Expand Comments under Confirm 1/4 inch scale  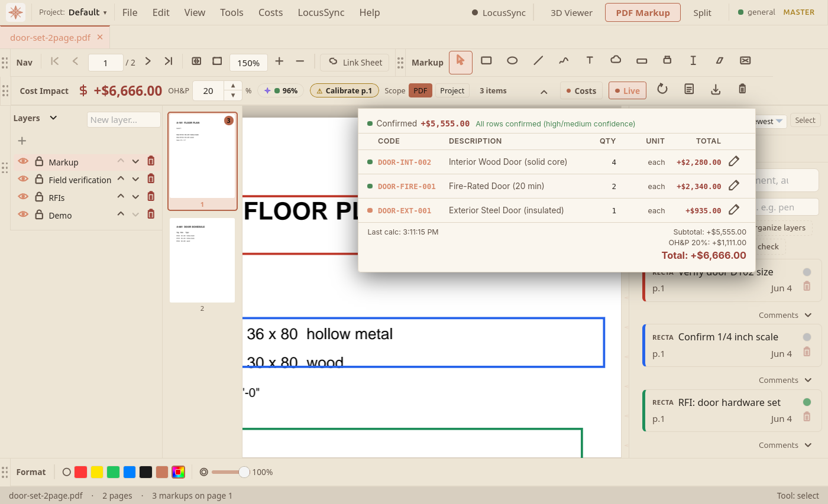tap(785, 380)
